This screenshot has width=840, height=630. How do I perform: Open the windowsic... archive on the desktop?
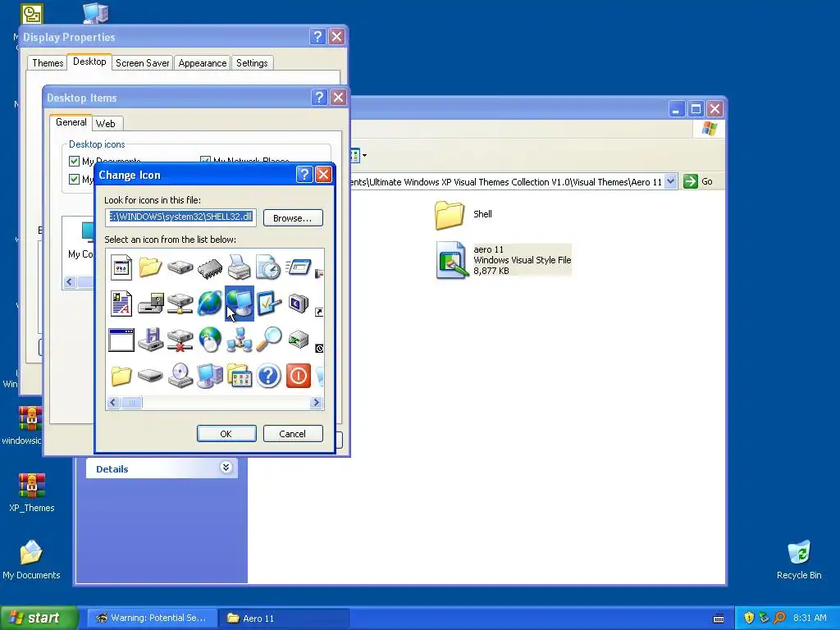(x=22, y=426)
